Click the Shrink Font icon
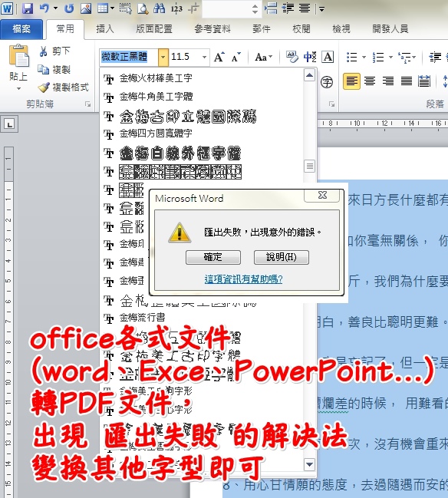 click(x=236, y=58)
